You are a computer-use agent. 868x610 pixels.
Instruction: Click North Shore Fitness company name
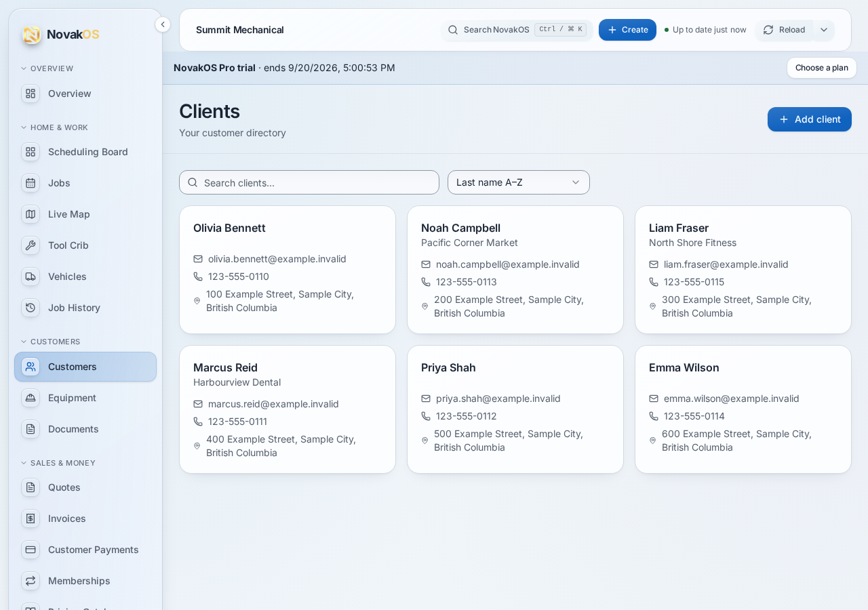692,243
